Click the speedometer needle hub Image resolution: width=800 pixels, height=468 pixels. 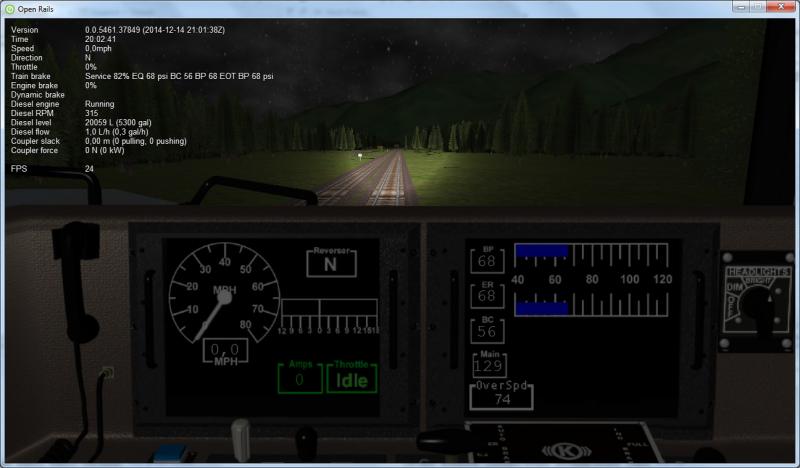point(224,298)
